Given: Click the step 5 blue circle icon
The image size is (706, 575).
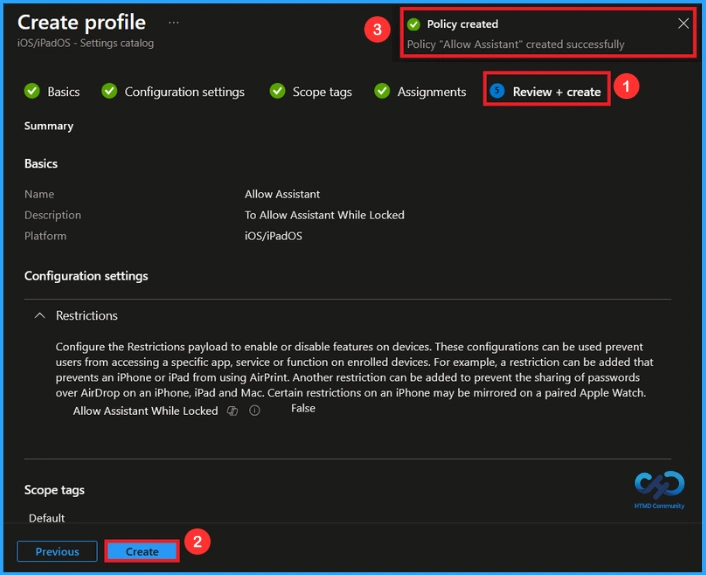Looking at the screenshot, I should click(497, 91).
